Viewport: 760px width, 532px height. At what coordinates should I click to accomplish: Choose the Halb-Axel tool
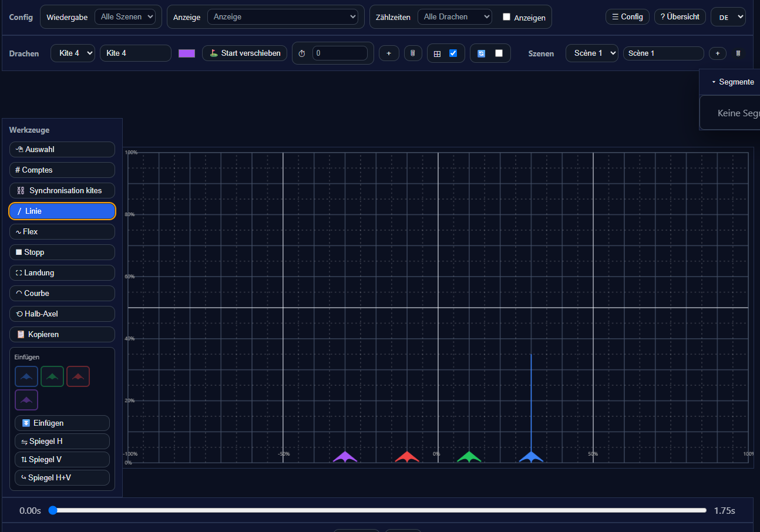pyautogui.click(x=62, y=314)
